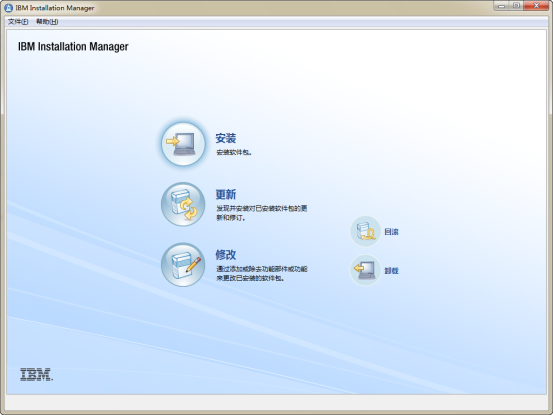
Task: Minimize the Installation Manager window
Action: (x=501, y=6)
